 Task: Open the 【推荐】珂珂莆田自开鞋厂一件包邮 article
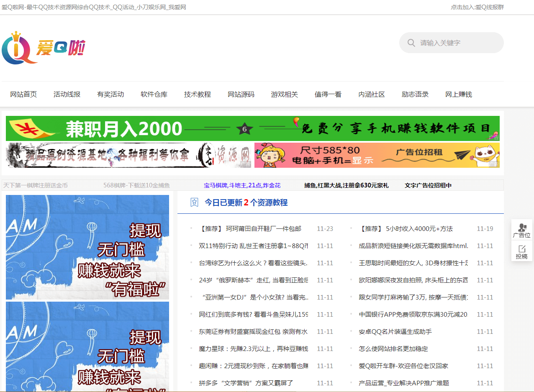(251, 228)
